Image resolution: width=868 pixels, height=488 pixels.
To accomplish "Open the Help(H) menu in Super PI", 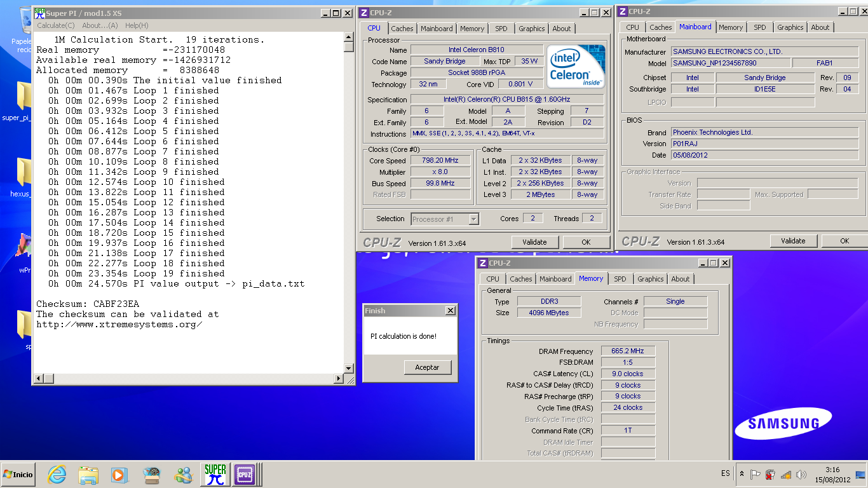I will click(x=136, y=25).
